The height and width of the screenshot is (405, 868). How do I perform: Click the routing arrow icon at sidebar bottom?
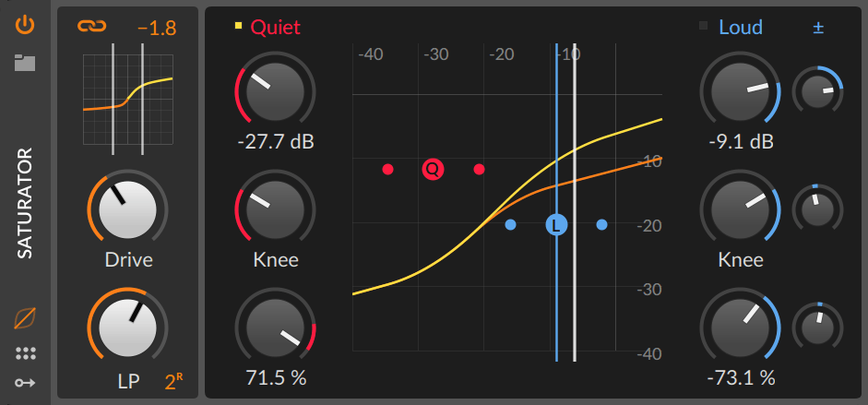pyautogui.click(x=25, y=383)
